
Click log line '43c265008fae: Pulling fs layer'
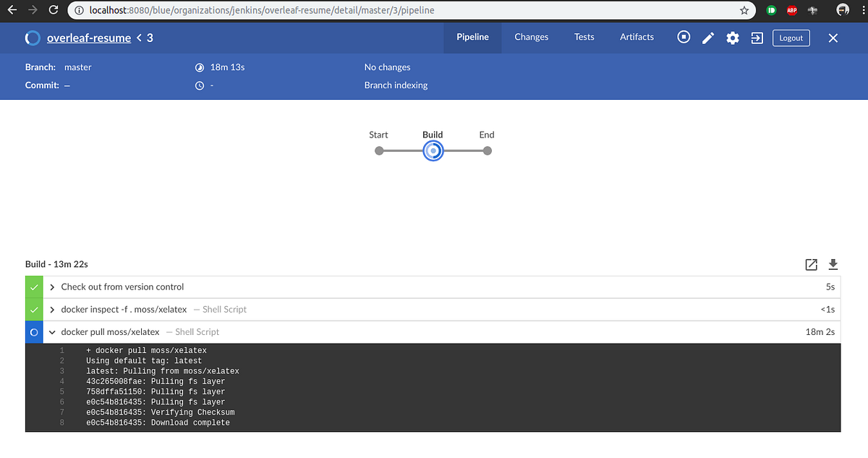click(x=156, y=381)
